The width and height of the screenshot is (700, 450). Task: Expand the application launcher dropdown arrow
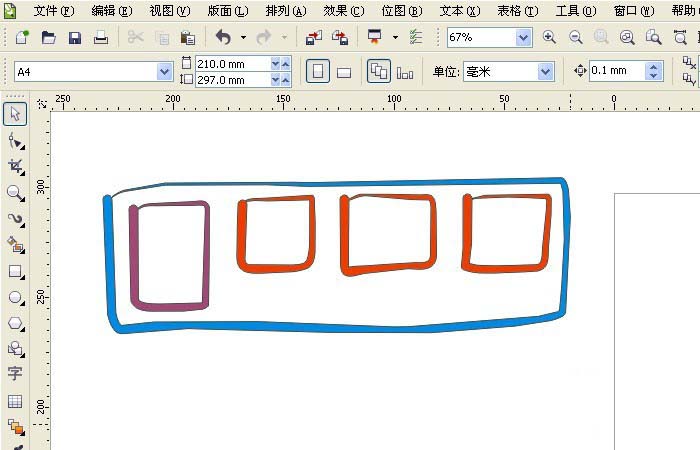(x=395, y=38)
